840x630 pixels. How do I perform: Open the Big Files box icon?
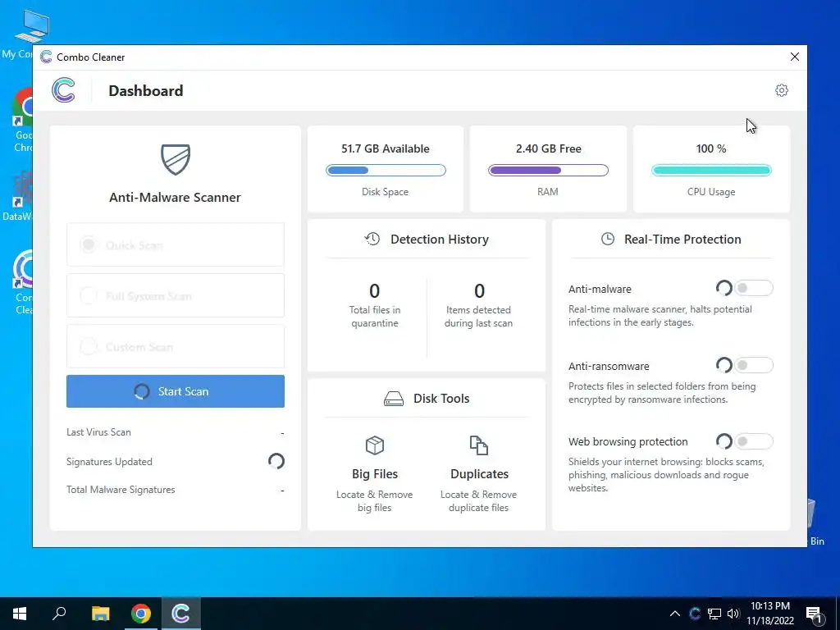click(374, 445)
